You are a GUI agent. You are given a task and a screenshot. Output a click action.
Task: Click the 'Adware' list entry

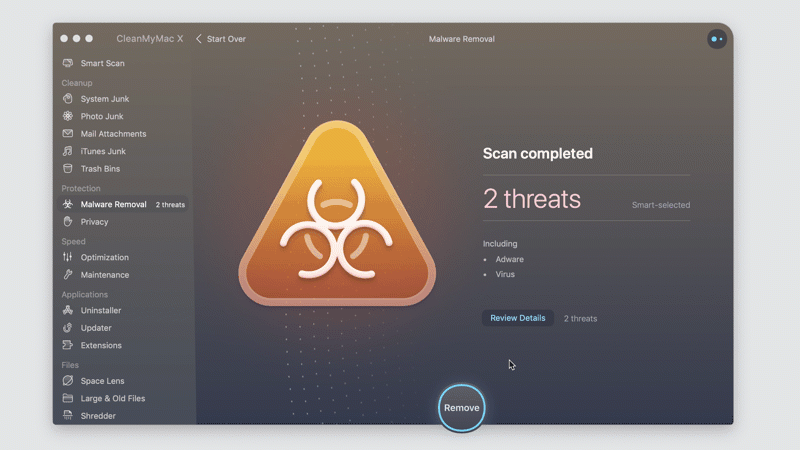point(509,259)
